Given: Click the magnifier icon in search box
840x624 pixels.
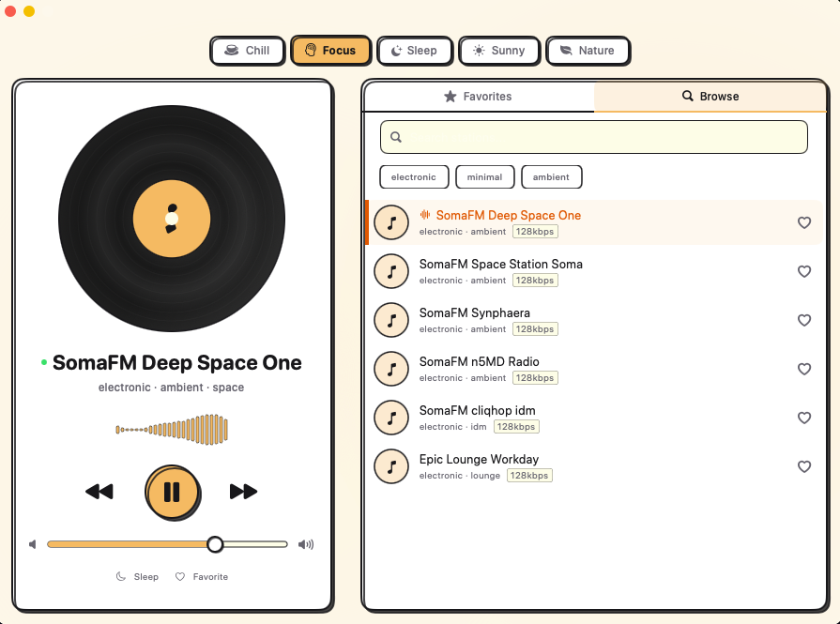Looking at the screenshot, I should coord(396,137).
